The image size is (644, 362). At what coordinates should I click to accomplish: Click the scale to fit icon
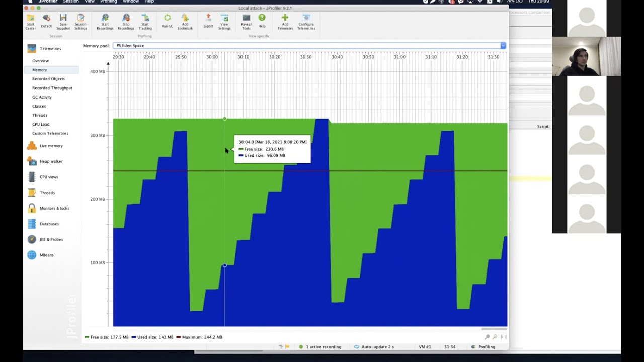504,337
